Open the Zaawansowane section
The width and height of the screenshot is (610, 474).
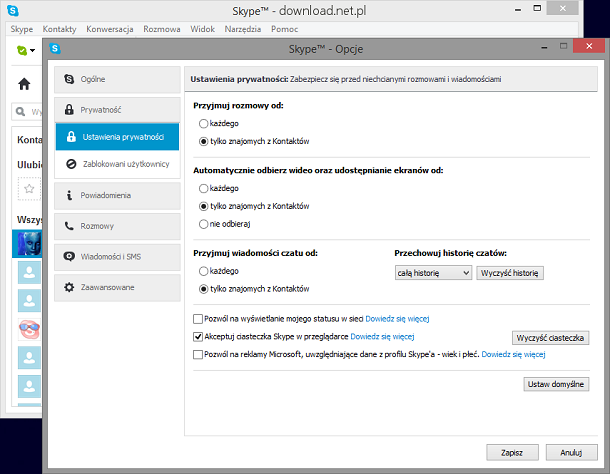117,288
